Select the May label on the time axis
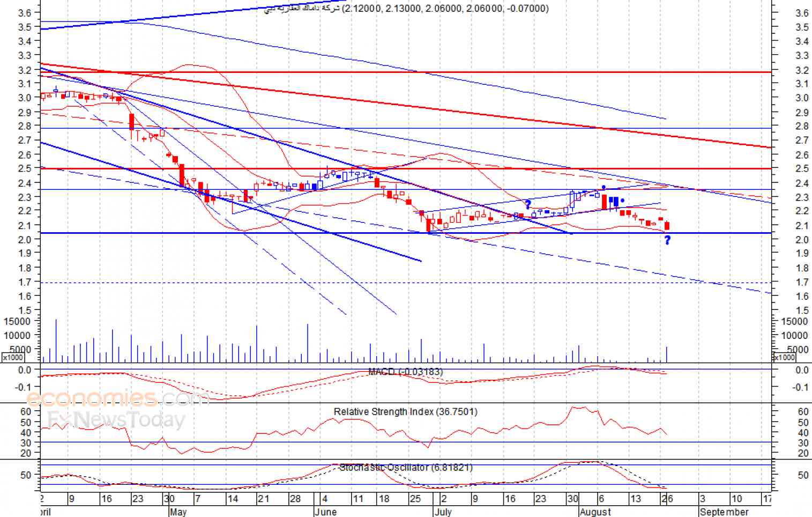812x517 pixels. pyautogui.click(x=178, y=512)
